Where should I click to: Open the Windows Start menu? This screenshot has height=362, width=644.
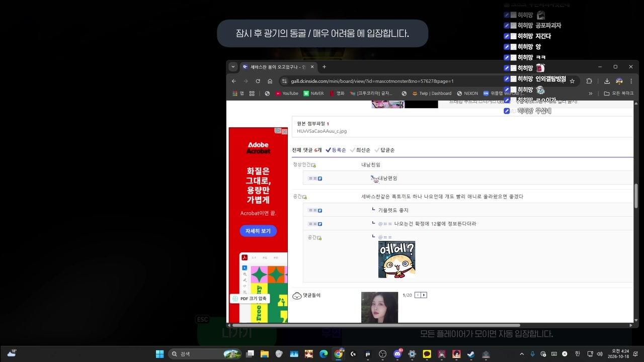pos(159,354)
